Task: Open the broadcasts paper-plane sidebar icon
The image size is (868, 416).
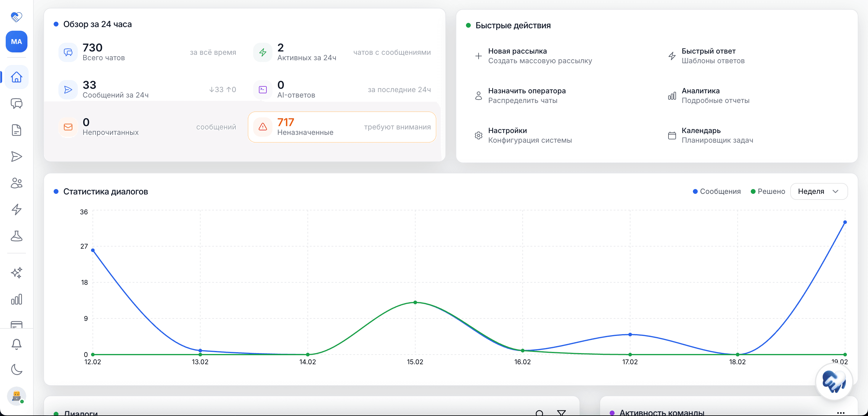Action: click(16, 157)
